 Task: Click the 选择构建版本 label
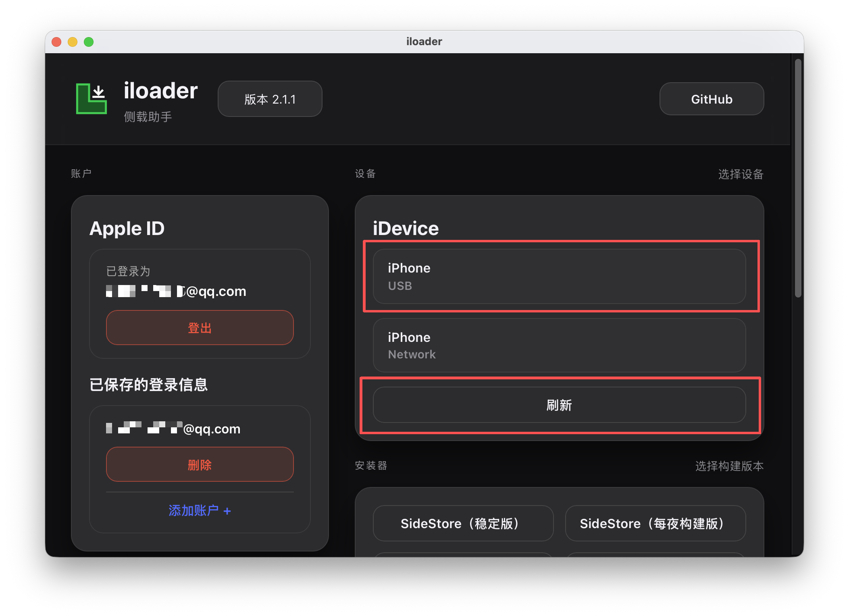[729, 466]
